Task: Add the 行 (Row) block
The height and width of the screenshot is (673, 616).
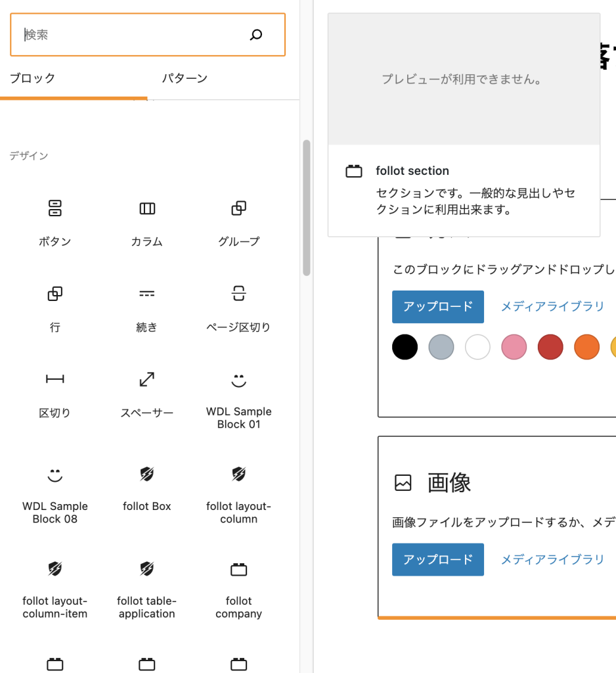Action: point(55,309)
